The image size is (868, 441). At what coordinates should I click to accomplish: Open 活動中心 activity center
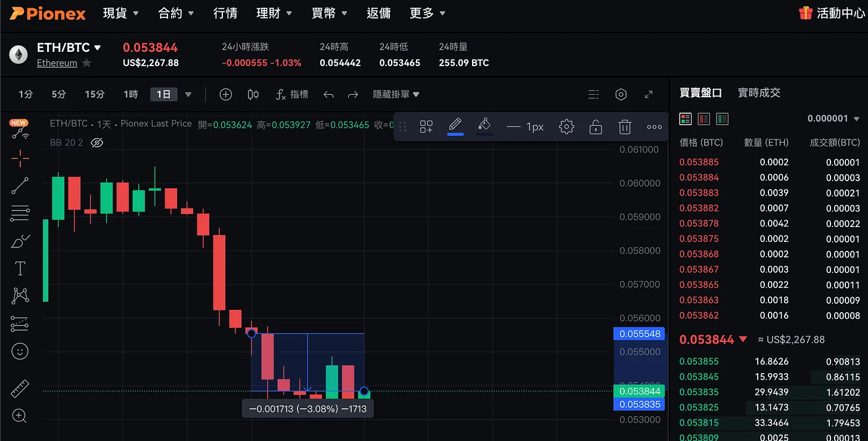click(x=841, y=13)
